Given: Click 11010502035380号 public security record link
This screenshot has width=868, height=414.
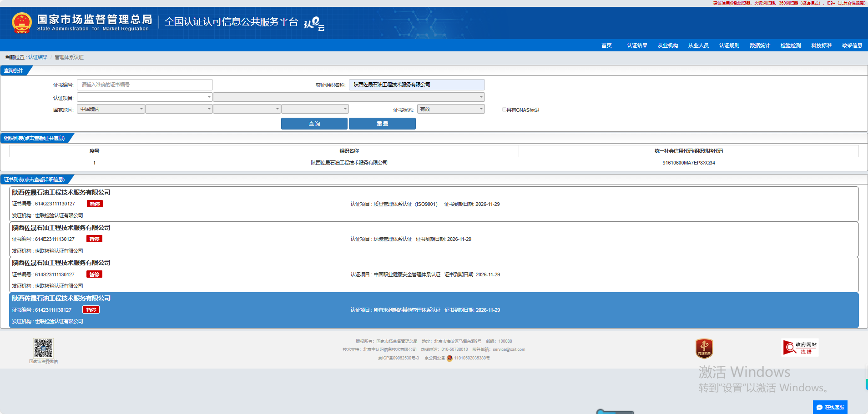Looking at the screenshot, I should pyautogui.click(x=472, y=358).
